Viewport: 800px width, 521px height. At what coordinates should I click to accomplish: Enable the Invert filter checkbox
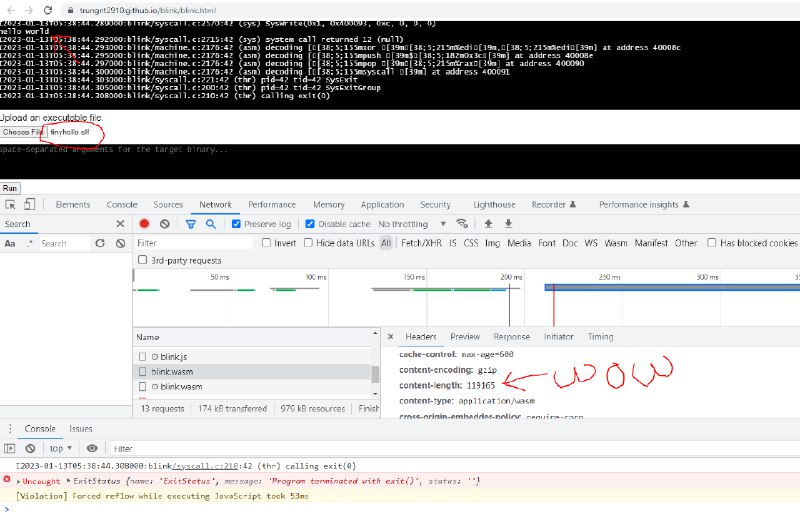(266, 243)
